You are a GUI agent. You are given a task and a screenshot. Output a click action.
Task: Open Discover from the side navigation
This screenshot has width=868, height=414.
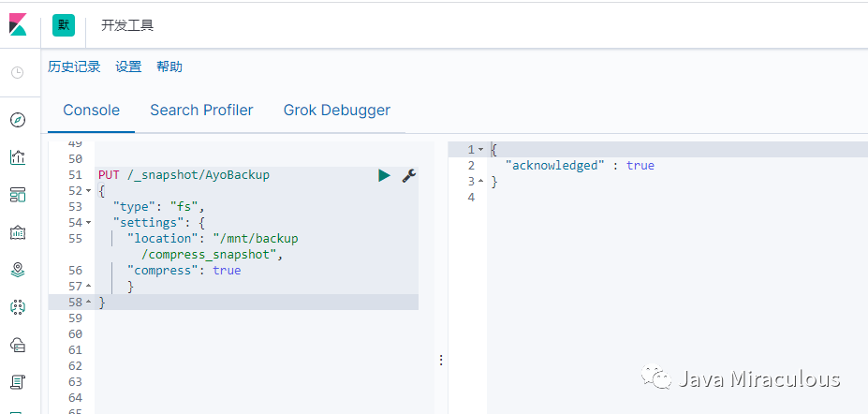17,120
